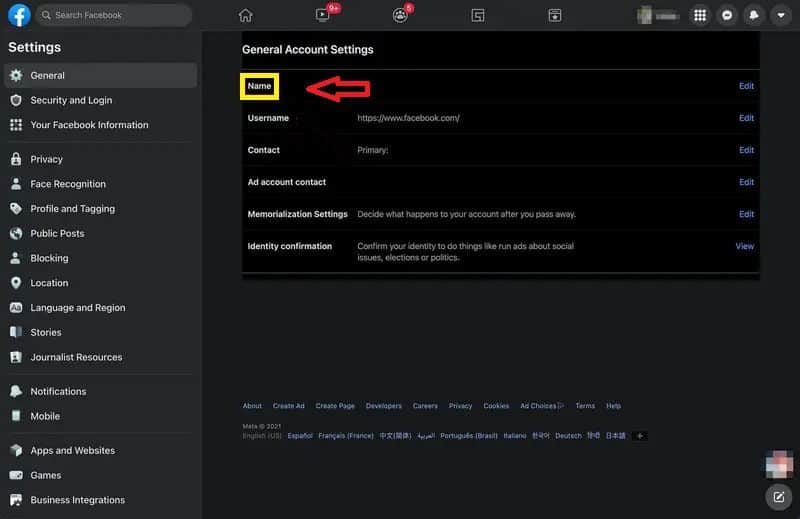The height and width of the screenshot is (519, 800).
Task: Open Games settings
Action: click(x=101, y=475)
